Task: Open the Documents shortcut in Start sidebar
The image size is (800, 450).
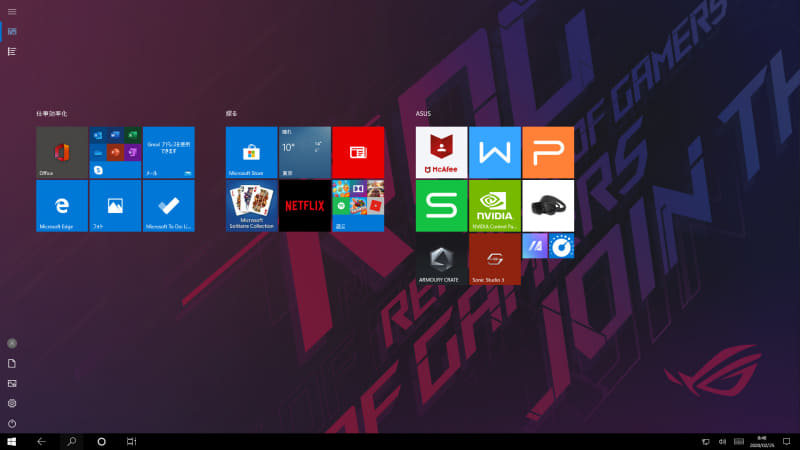Action: [12, 363]
